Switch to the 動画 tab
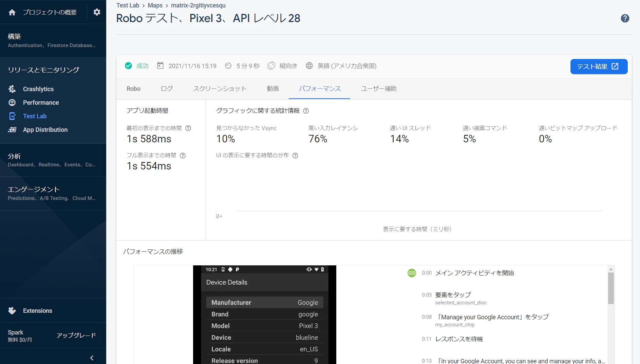This screenshot has height=364, width=640. pos(273,89)
